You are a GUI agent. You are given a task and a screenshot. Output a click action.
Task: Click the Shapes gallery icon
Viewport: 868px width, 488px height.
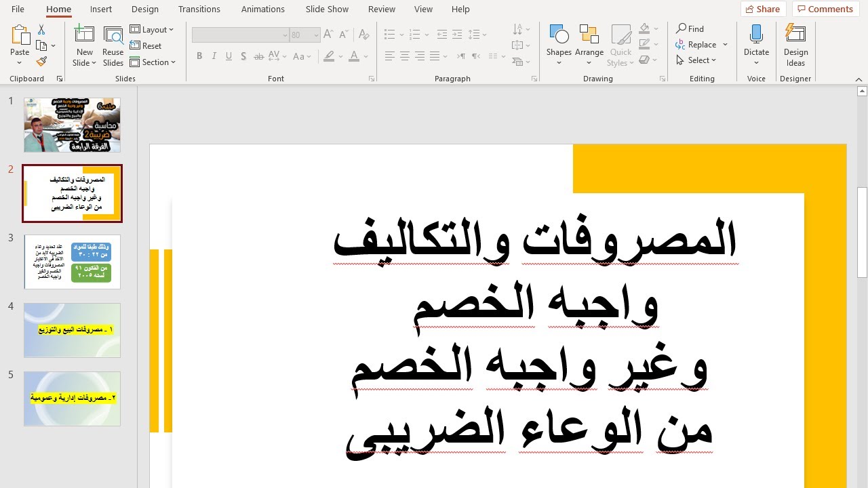click(x=559, y=35)
